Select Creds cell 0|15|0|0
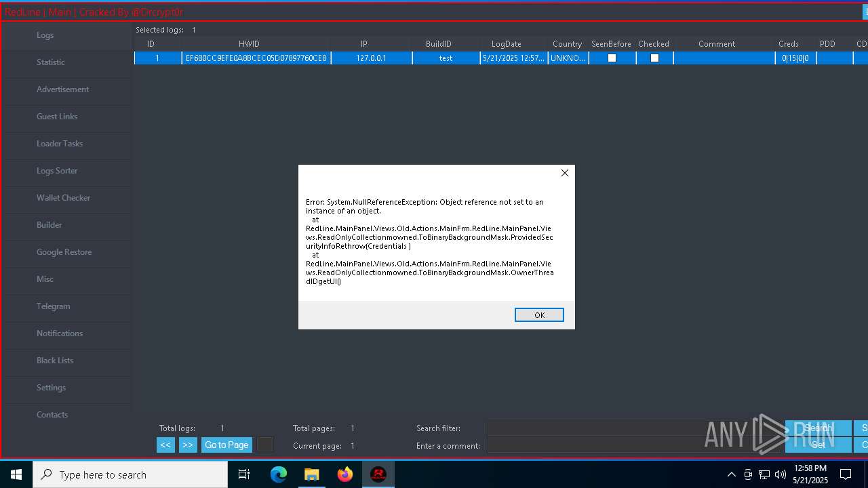Image resolution: width=868 pixels, height=488 pixels. 795,58
